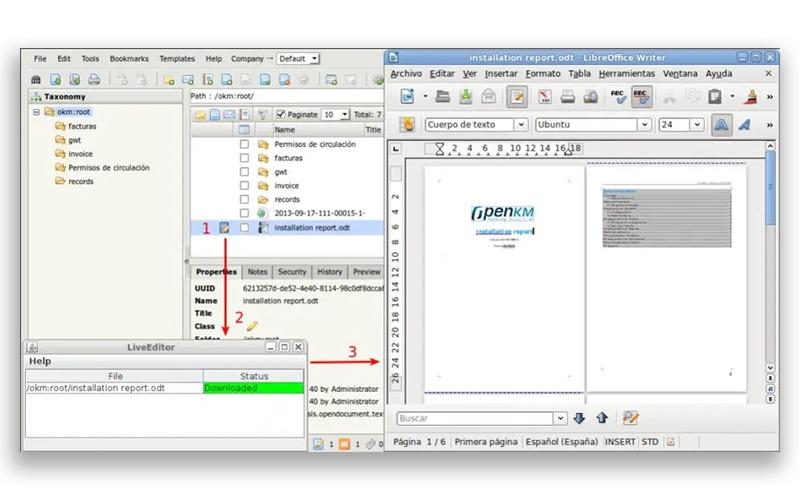Toggle the select-all checkbox in list header
Image resolution: width=800 pixels, height=500 pixels.
coord(244,130)
